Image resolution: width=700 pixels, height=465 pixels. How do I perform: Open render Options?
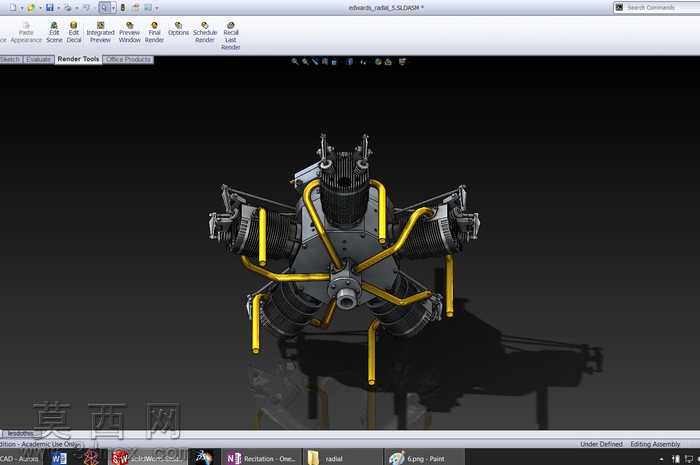(178, 29)
